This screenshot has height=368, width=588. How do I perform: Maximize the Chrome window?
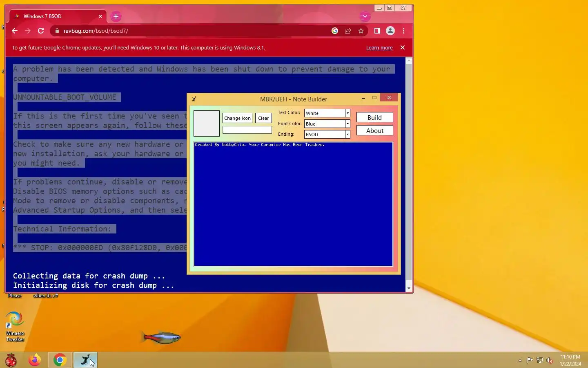(x=390, y=8)
